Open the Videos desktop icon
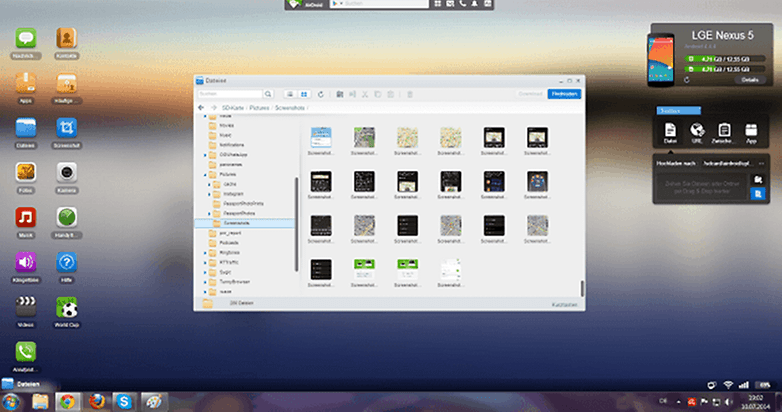 pos(26,307)
